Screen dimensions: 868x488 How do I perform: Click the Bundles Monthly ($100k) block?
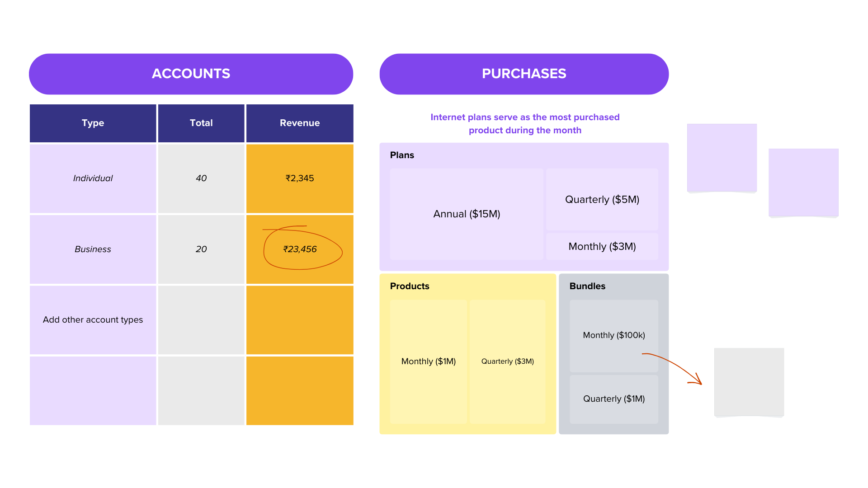[x=613, y=335]
